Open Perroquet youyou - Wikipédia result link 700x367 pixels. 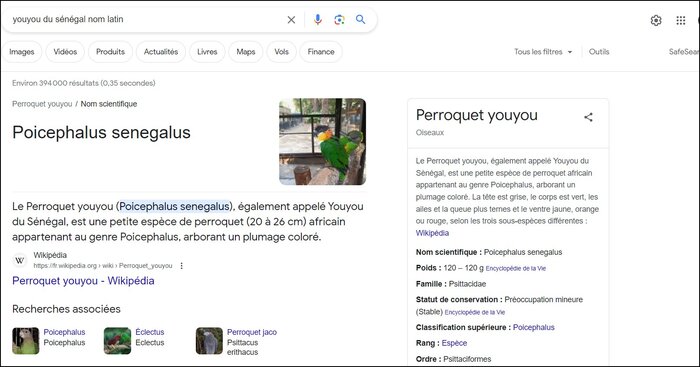pos(83,281)
